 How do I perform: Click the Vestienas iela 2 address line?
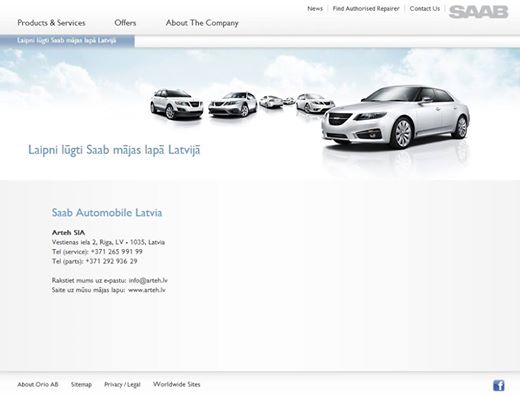click(x=108, y=242)
